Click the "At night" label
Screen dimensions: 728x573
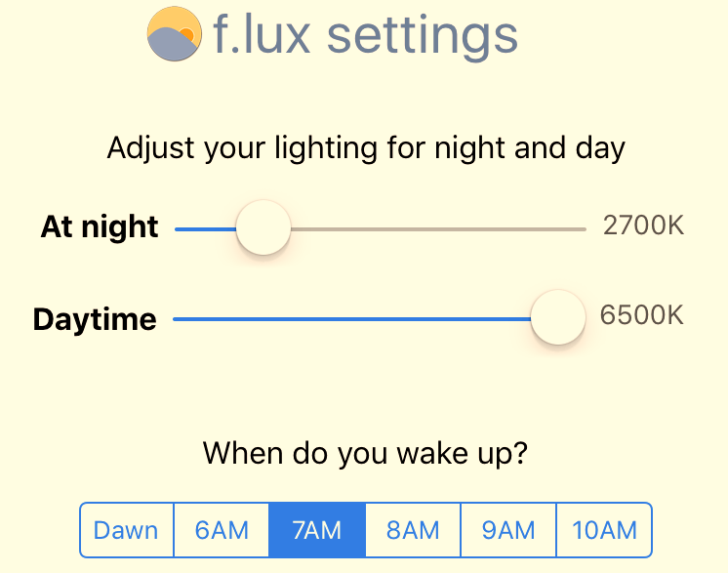pos(100,226)
